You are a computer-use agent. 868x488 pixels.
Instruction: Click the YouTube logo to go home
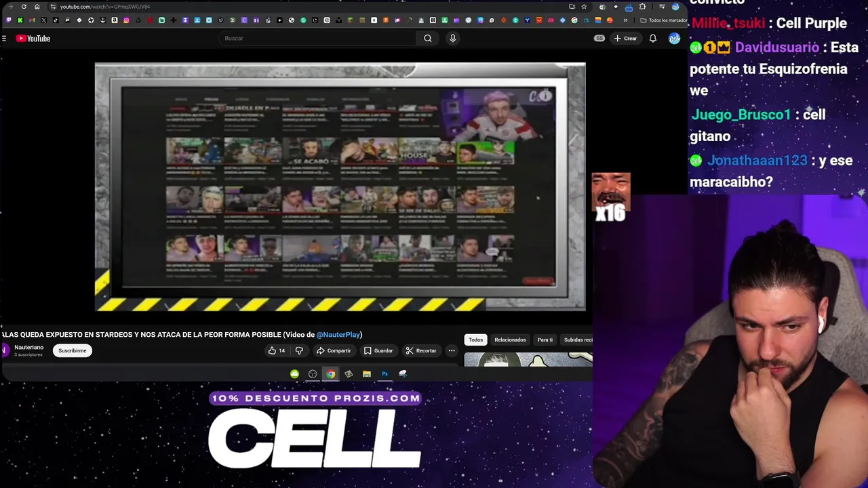[33, 39]
